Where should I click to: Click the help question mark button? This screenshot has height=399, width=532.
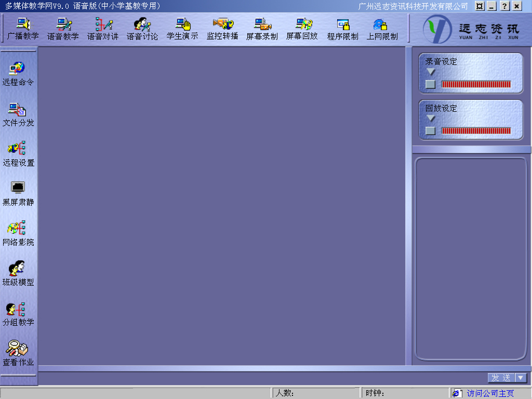click(504, 6)
